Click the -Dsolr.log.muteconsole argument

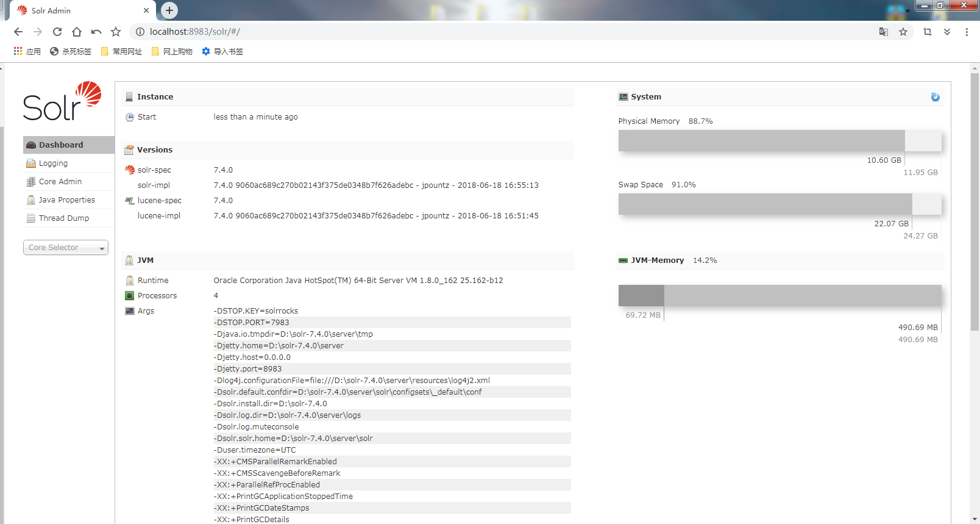click(x=257, y=427)
